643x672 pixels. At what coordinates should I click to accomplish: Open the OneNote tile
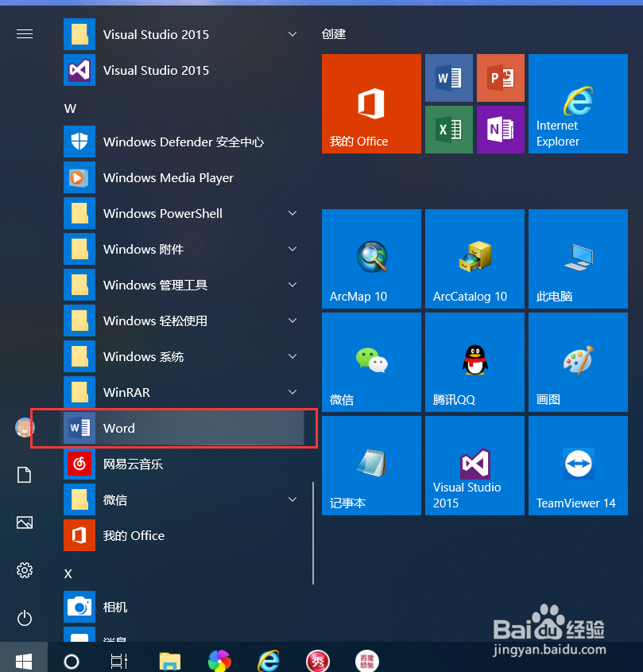(501, 130)
